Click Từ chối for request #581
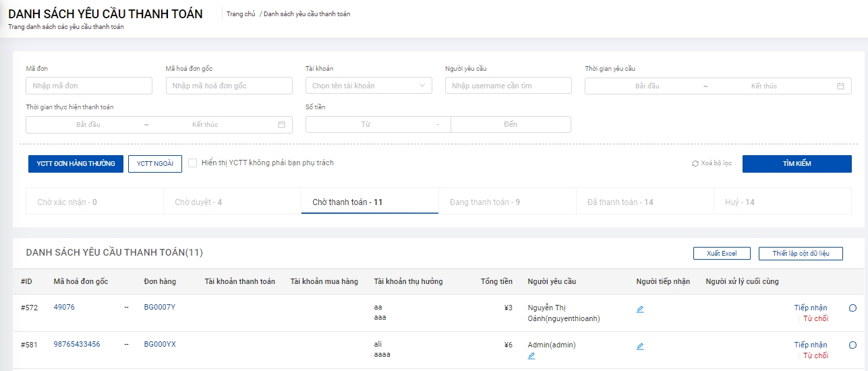 point(815,355)
